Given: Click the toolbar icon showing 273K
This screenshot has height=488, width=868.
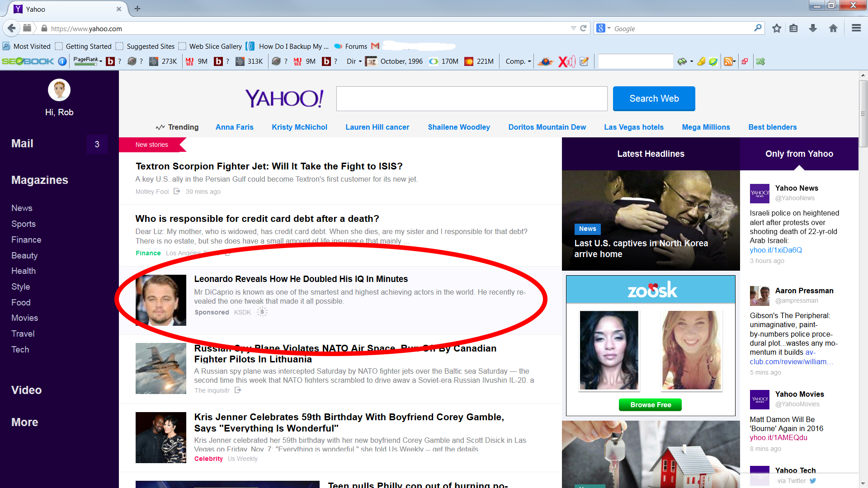Looking at the screenshot, I should [x=154, y=61].
